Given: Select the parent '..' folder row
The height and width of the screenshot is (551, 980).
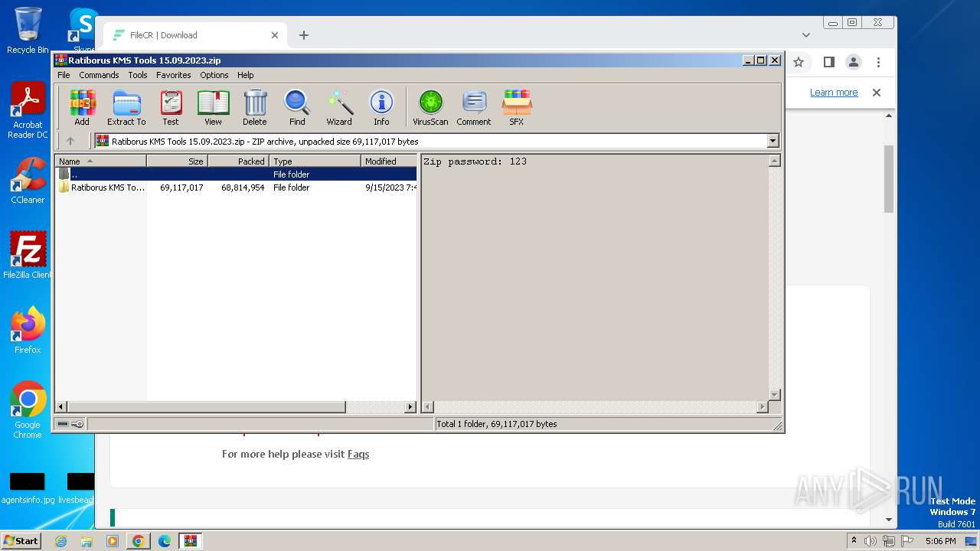Looking at the screenshot, I should (237, 174).
